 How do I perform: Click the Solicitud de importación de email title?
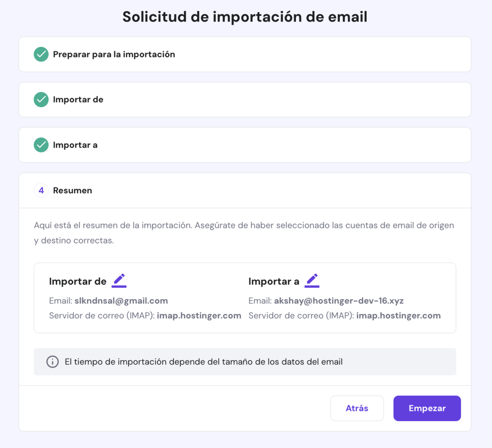point(245,16)
